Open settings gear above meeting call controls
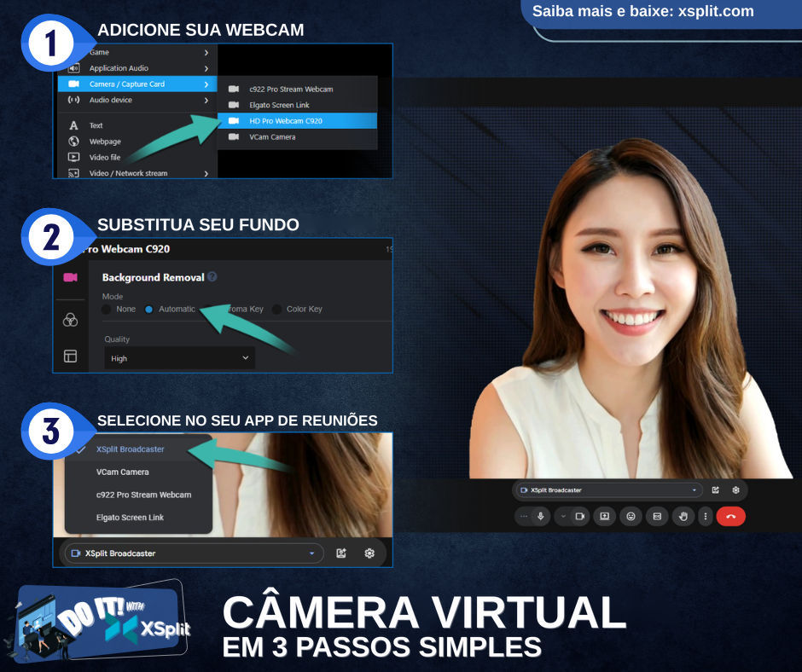 point(735,490)
